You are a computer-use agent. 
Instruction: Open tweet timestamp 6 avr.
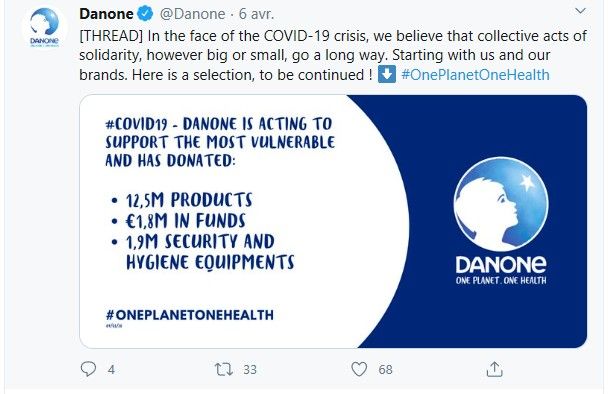pos(256,14)
